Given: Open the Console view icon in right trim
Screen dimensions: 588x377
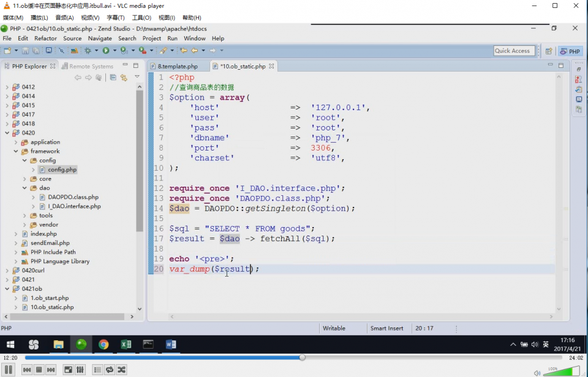Looking at the screenshot, I should tap(579, 99).
